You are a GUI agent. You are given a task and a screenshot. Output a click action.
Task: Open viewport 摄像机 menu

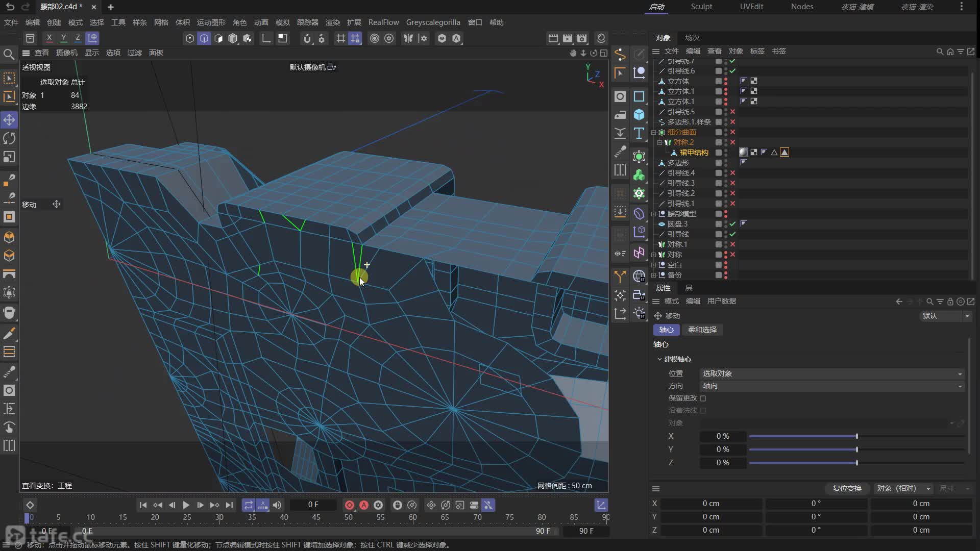tap(66, 53)
